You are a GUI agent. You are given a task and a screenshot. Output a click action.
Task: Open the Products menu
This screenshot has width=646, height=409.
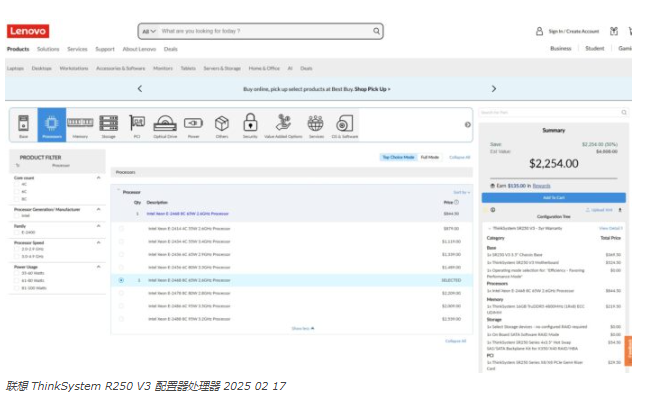pyautogui.click(x=18, y=49)
